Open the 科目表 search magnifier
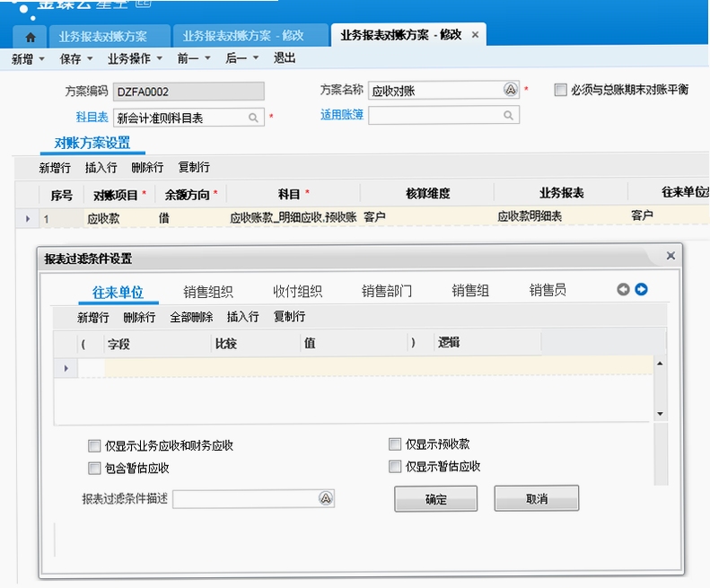710x588 pixels. (x=253, y=118)
